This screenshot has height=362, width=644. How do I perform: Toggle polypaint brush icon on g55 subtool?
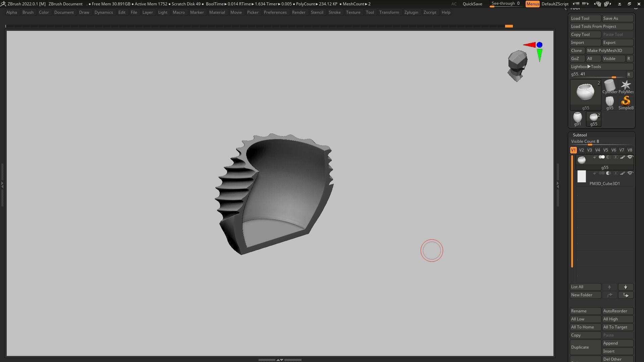click(623, 157)
